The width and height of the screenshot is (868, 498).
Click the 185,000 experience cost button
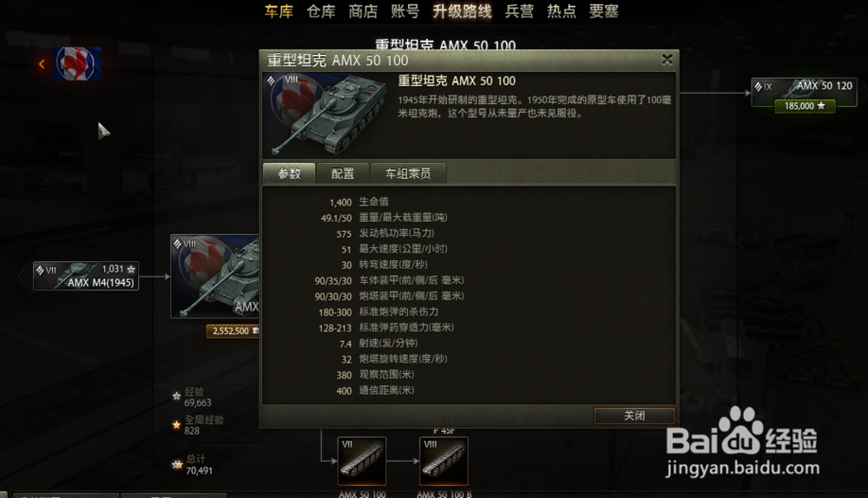[806, 106]
